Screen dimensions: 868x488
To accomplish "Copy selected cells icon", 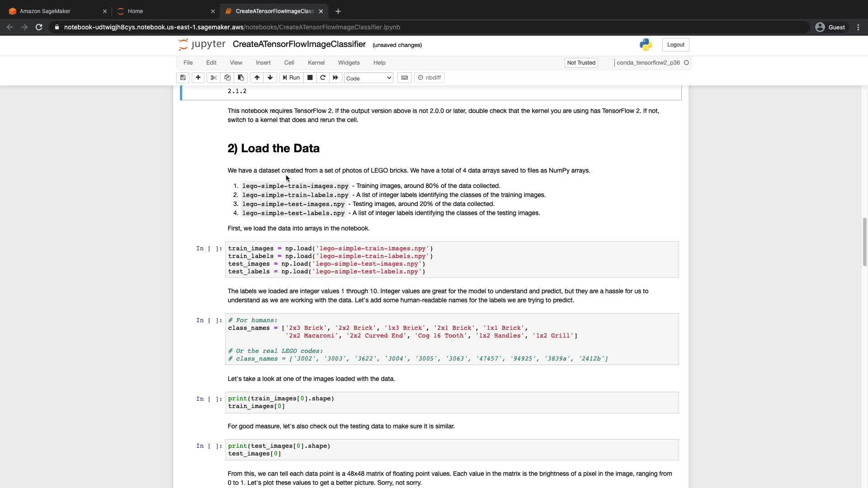I will (227, 78).
